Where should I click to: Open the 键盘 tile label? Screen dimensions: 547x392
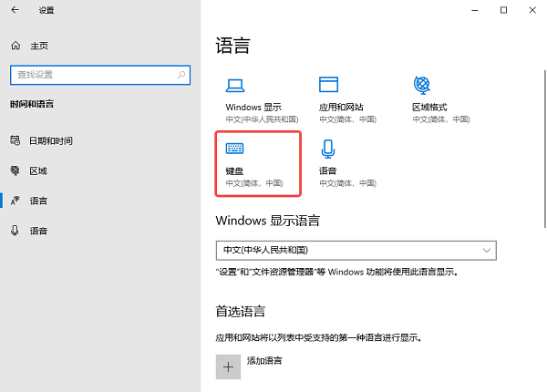(x=234, y=170)
